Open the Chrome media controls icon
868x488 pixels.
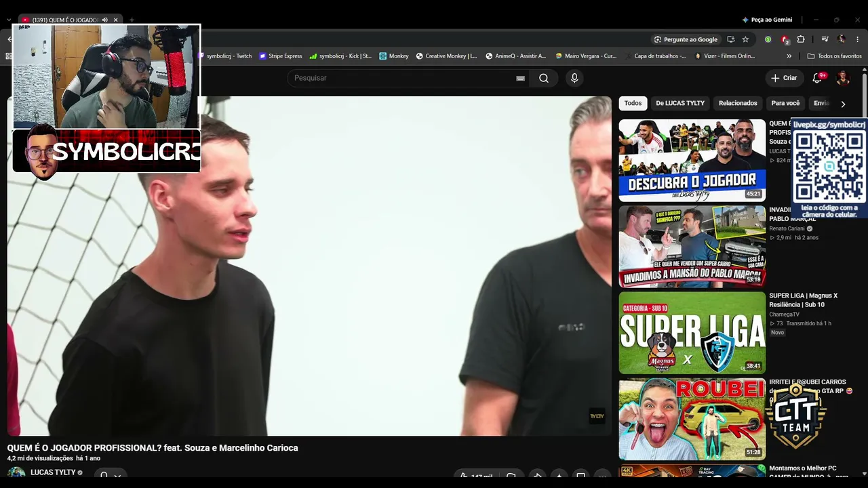pyautogui.click(x=825, y=39)
